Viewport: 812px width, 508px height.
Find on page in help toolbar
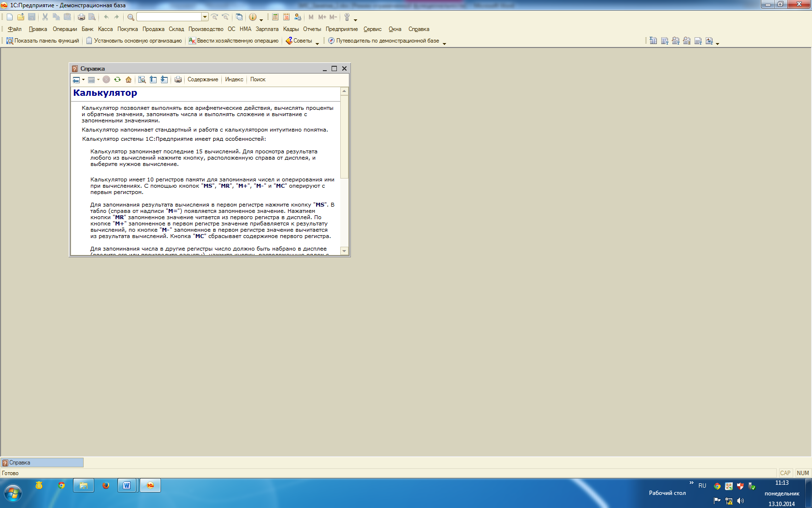coord(142,80)
